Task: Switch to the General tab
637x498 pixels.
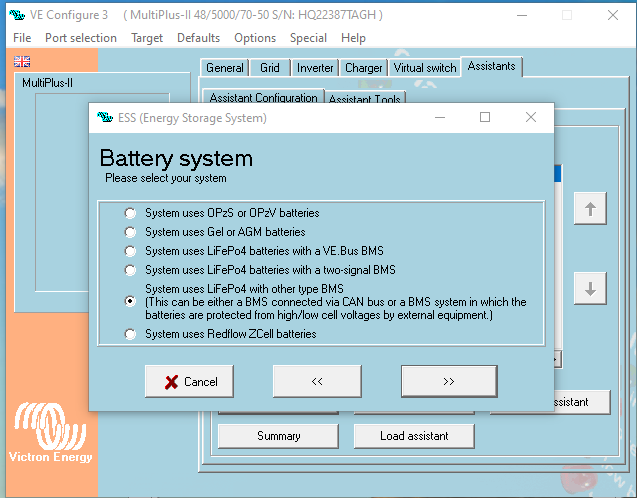Action: (x=225, y=68)
